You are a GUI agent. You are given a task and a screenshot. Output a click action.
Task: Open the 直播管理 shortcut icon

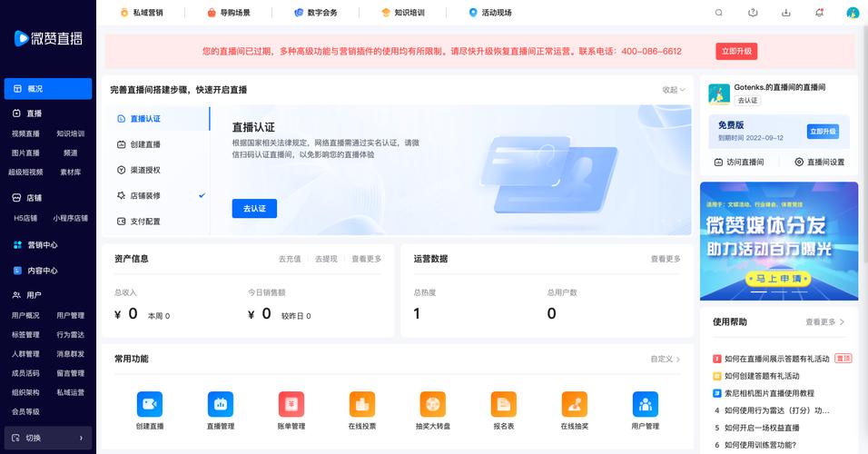pos(221,404)
